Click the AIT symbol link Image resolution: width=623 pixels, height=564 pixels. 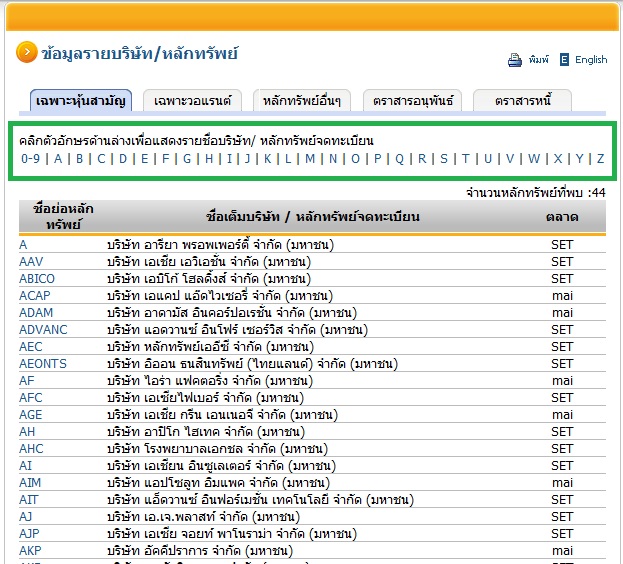coord(29,500)
